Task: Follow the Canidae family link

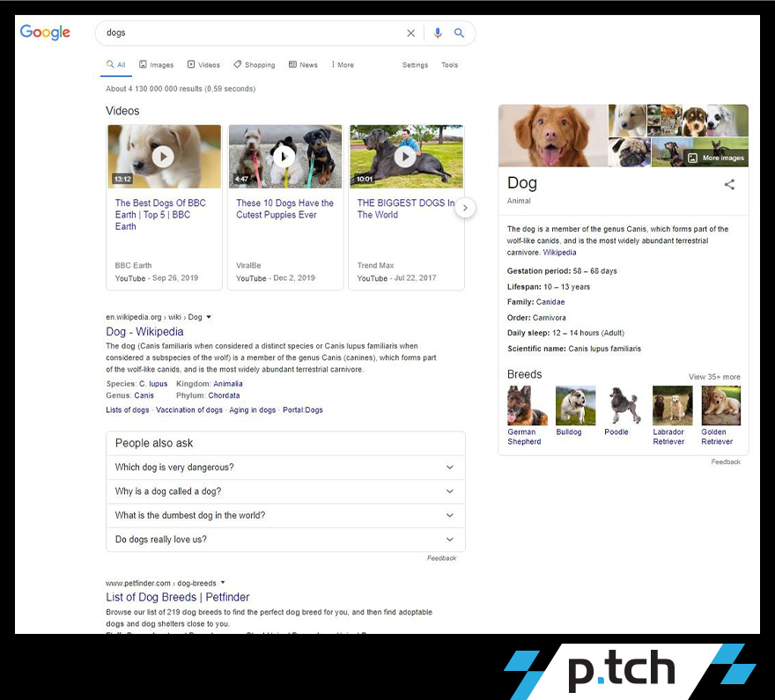Action: (x=550, y=302)
